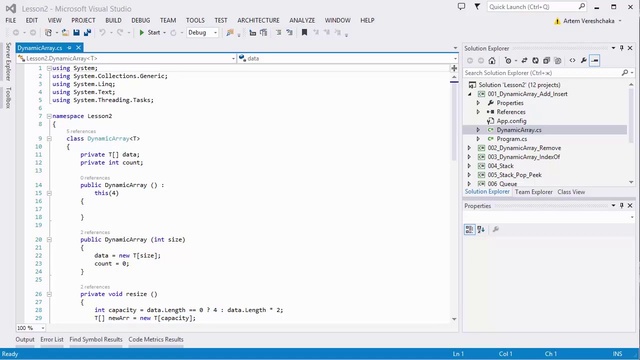Click the Redo arrow icon

120,33
